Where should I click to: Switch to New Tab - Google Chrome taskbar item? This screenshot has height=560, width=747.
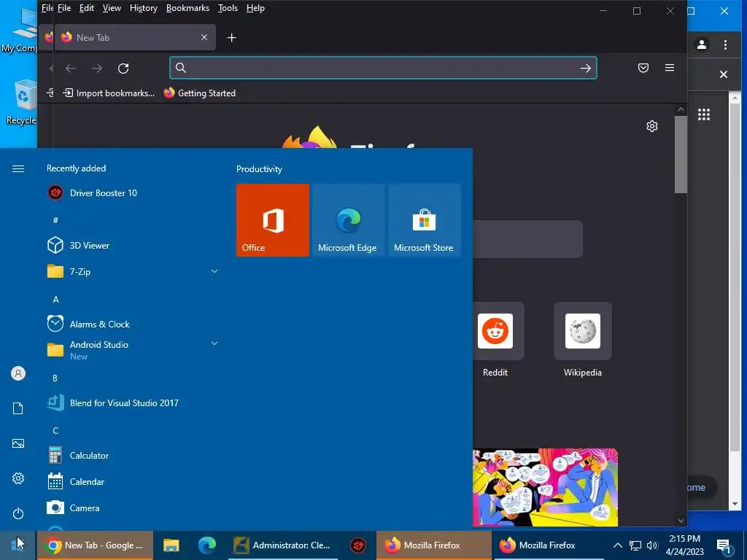(96, 545)
